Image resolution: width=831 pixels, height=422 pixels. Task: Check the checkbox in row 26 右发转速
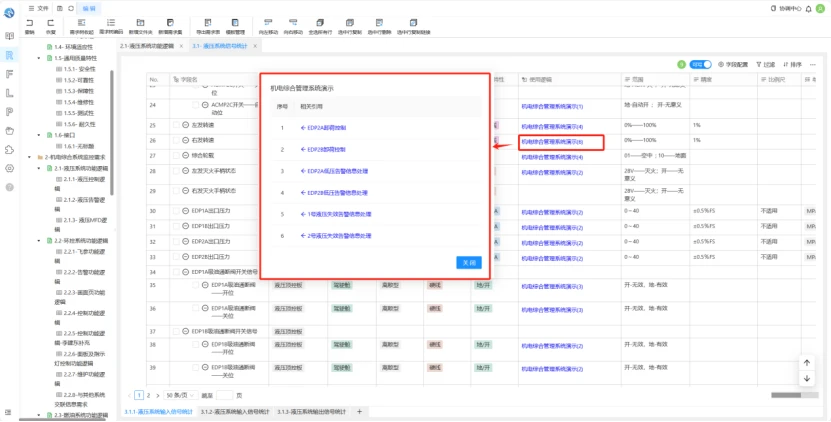(176, 140)
